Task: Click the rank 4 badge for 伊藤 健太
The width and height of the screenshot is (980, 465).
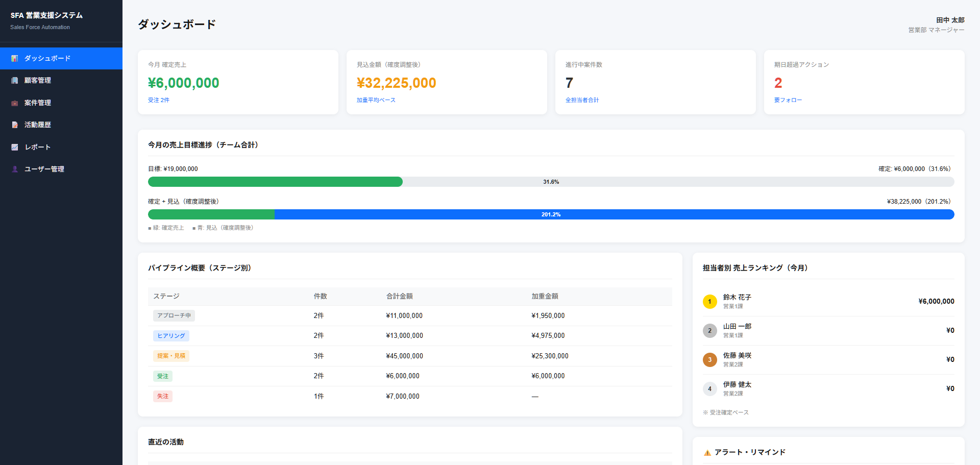Action: coord(709,389)
